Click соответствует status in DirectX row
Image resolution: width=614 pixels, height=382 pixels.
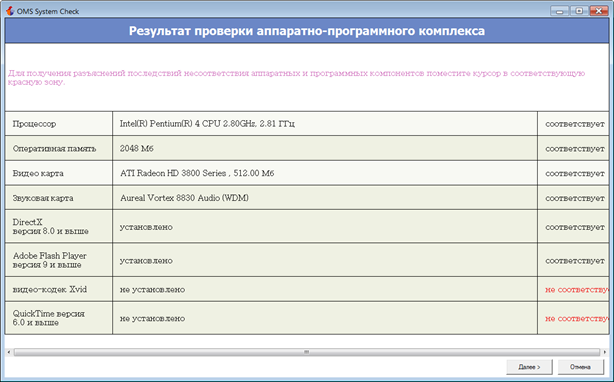[x=575, y=227]
